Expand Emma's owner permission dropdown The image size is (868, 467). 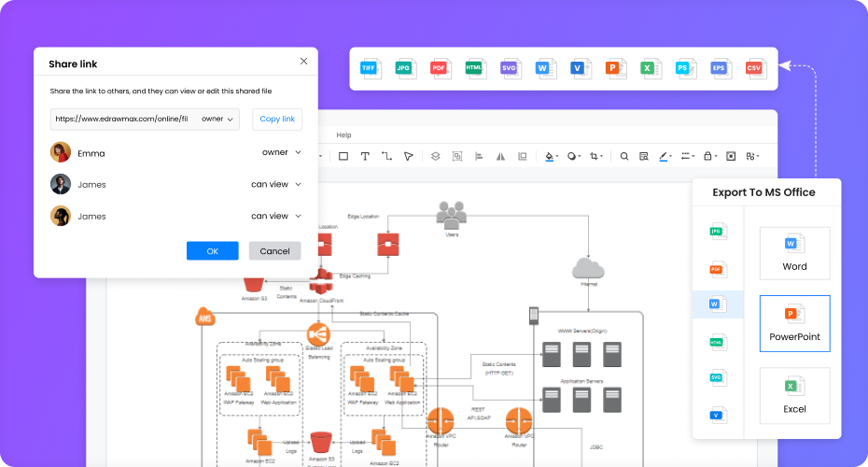pyautogui.click(x=282, y=152)
